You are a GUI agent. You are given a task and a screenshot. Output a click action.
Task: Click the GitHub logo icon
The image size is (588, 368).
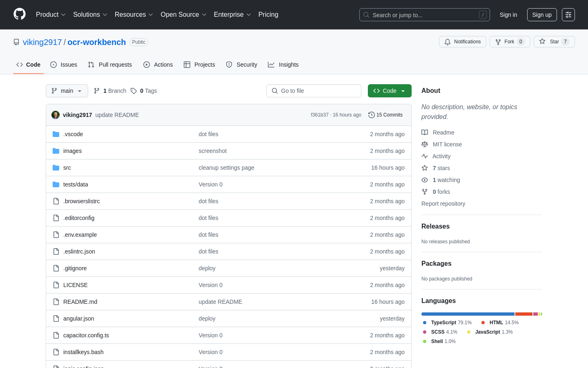coord(20,14)
